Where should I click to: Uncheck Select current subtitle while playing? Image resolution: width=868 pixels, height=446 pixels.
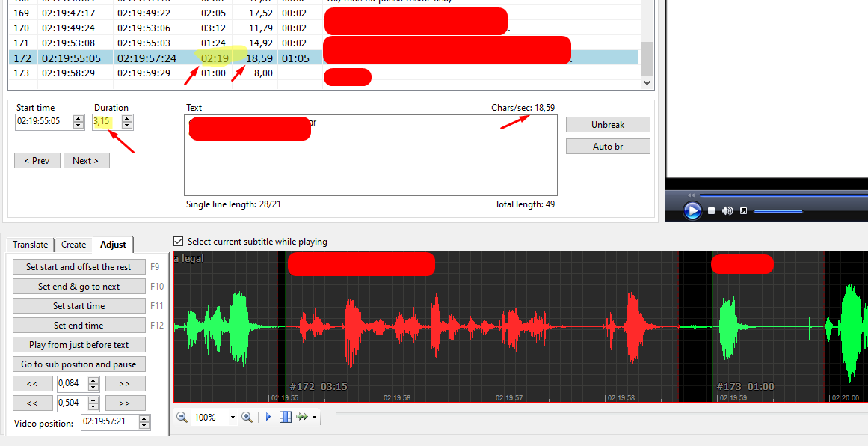pos(178,240)
